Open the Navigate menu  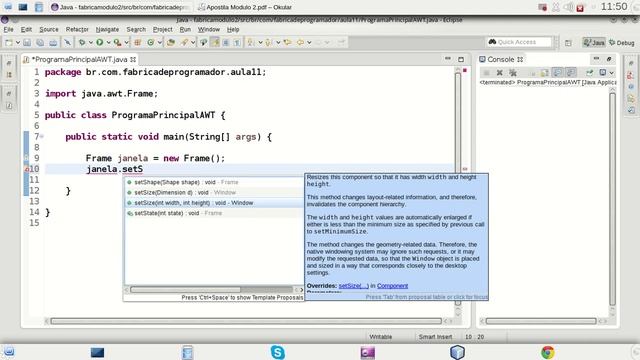click(x=107, y=29)
